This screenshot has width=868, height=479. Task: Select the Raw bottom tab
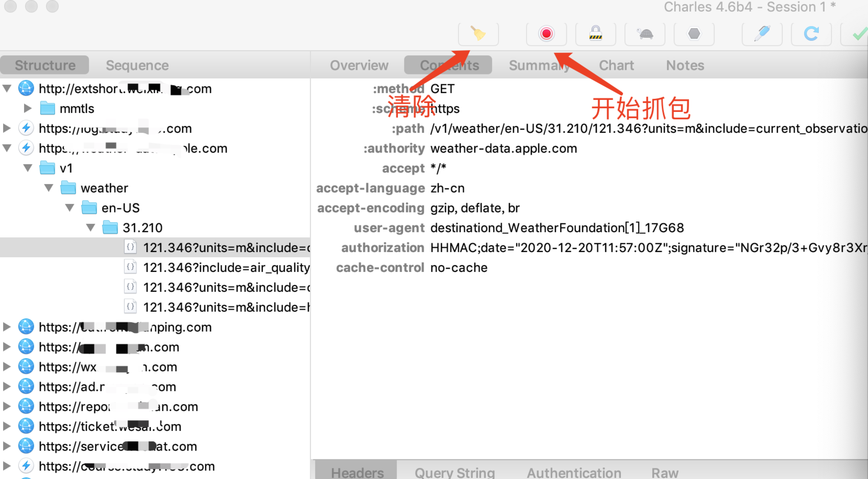coord(664,473)
